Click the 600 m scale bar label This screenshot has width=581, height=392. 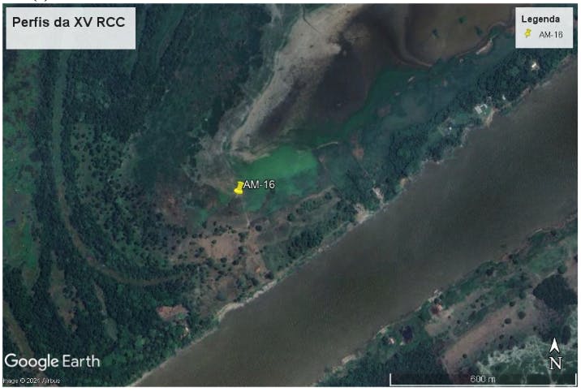tap(483, 379)
